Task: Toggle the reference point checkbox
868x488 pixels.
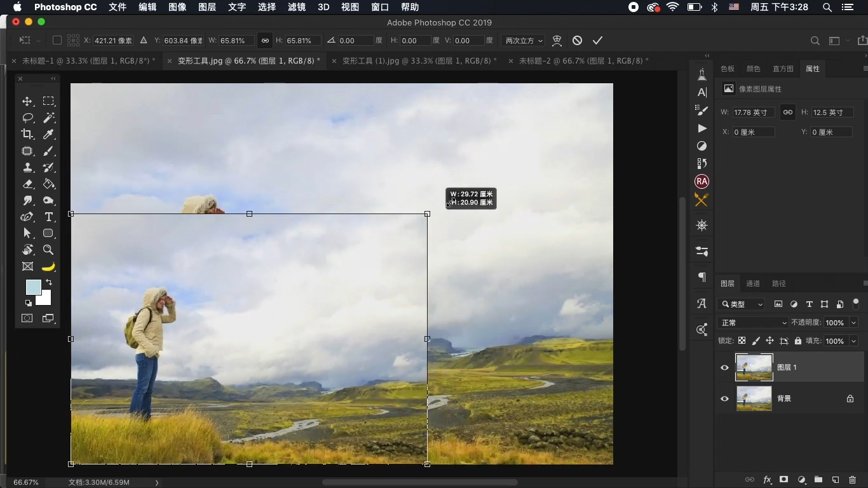Action: coord(57,40)
